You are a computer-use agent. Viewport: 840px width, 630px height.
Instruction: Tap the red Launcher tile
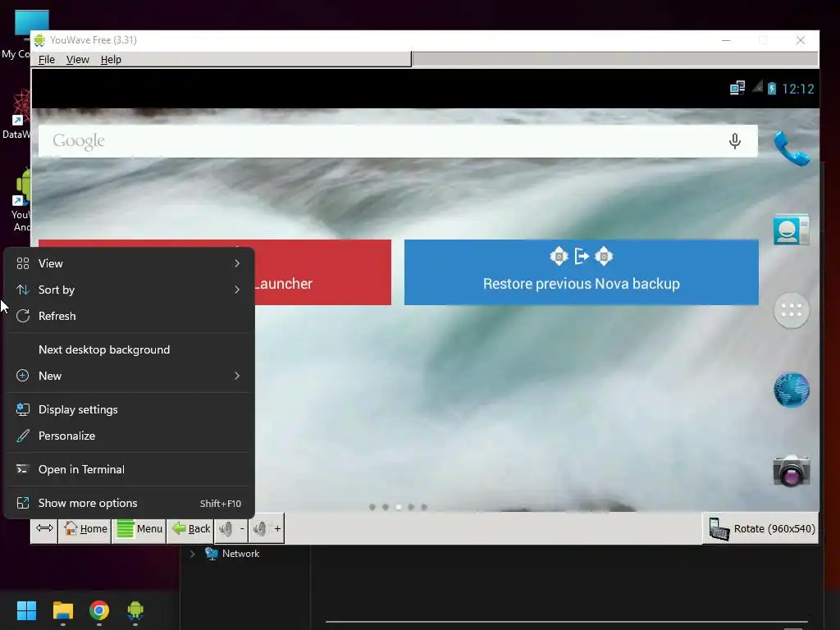point(322,272)
